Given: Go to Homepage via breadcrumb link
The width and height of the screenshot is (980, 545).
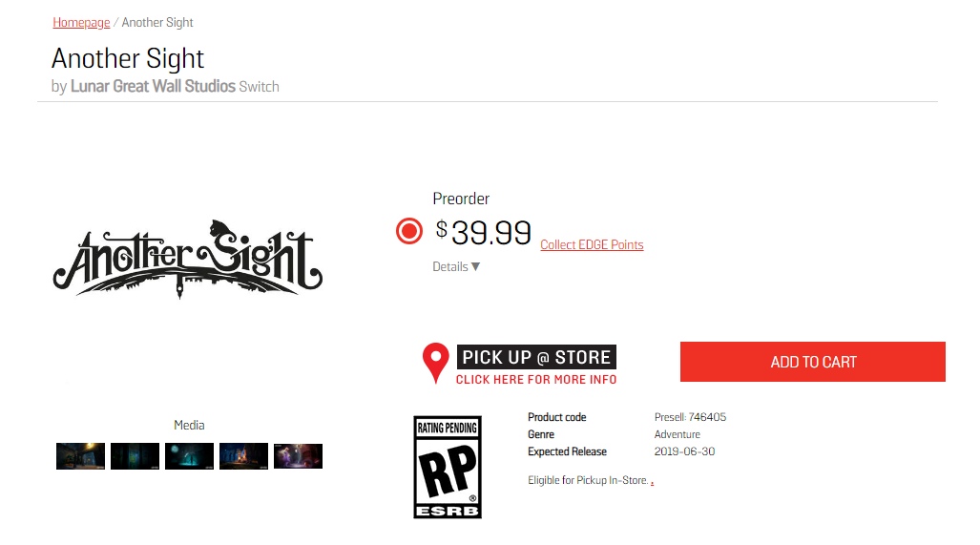Looking at the screenshot, I should click(81, 22).
